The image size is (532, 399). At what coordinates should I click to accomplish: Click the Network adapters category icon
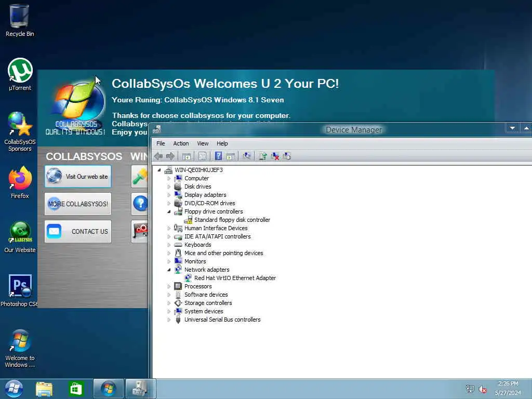coord(178,270)
